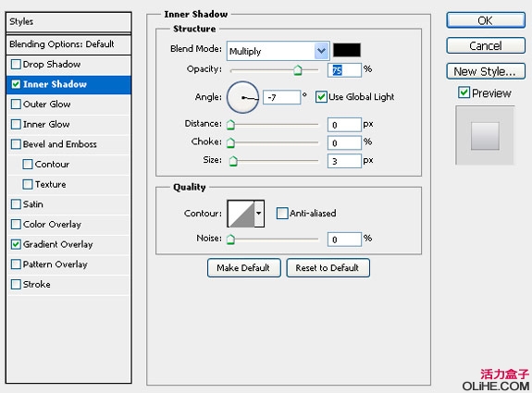Click the Make Default button
Image resolution: width=532 pixels, height=393 pixels.
click(244, 268)
